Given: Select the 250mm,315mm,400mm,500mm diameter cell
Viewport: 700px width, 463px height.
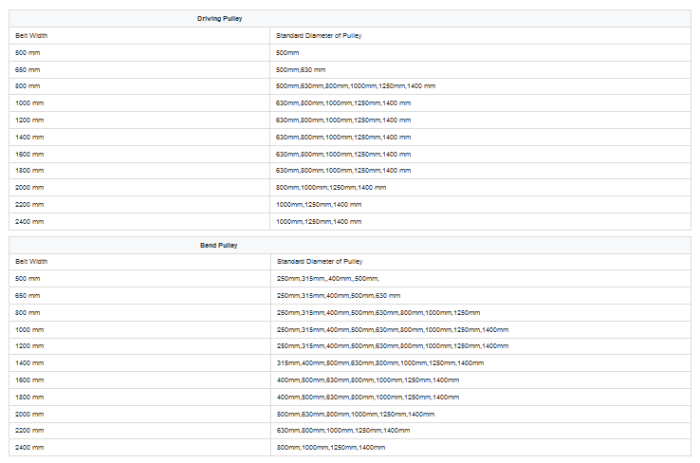Looking at the screenshot, I should click(327, 278).
